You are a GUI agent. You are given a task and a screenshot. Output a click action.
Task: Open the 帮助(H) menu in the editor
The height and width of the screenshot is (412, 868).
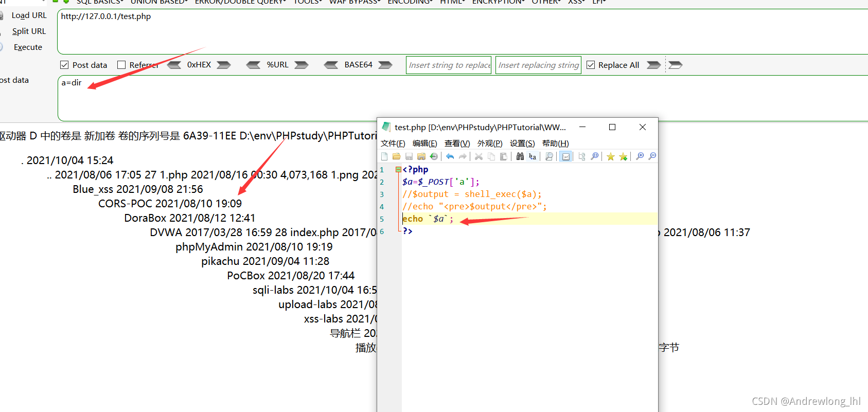tap(556, 144)
